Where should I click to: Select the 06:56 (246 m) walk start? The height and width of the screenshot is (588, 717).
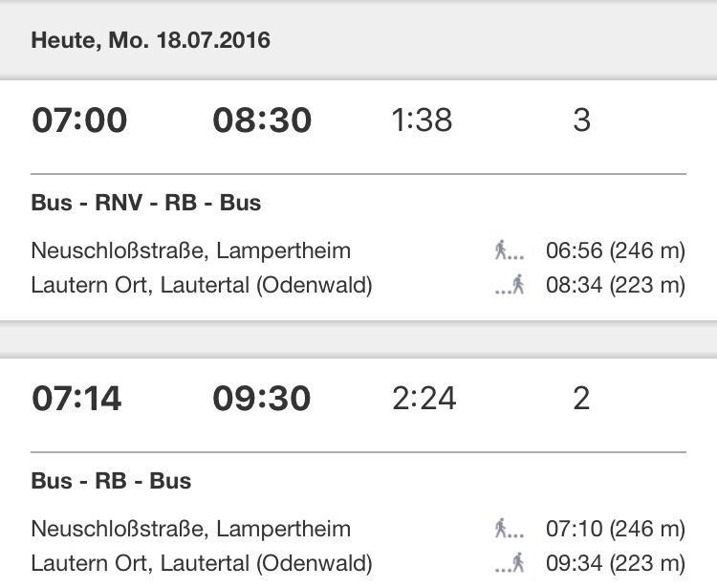coord(616,251)
